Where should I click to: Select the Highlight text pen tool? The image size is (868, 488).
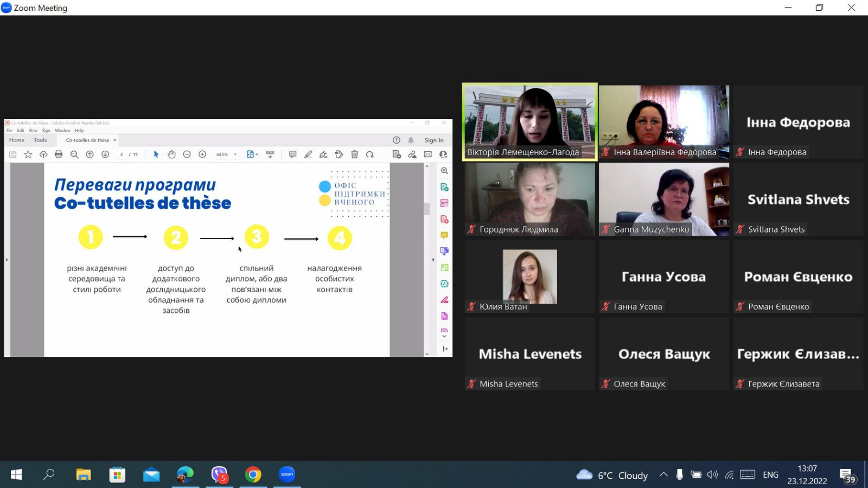coord(308,155)
